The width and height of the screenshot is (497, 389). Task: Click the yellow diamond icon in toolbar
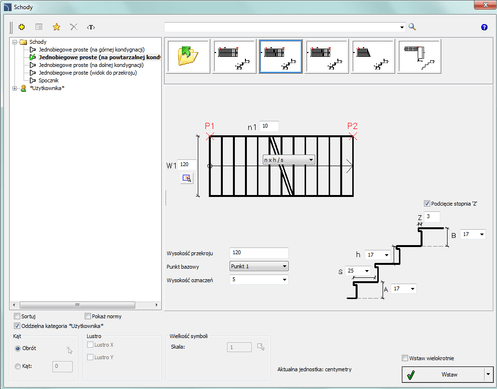22,27
